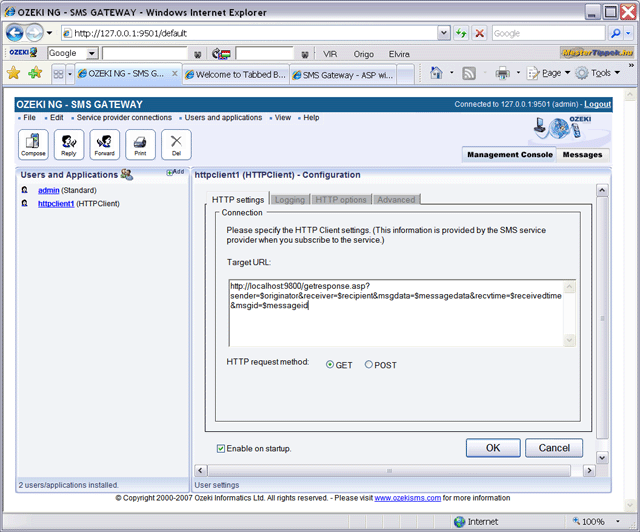Click the Cancel button
Image resolution: width=640 pixels, height=532 pixels.
[554, 448]
